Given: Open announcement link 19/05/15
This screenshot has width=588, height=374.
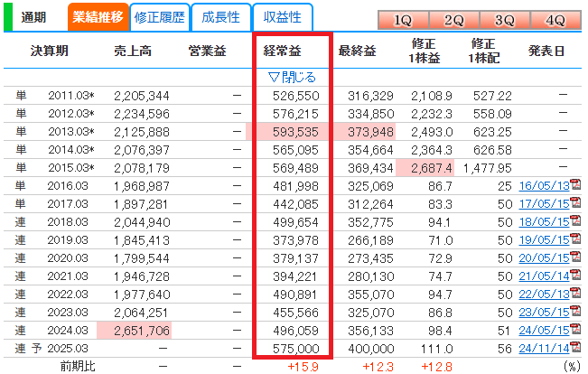Looking at the screenshot, I should 544,239.
